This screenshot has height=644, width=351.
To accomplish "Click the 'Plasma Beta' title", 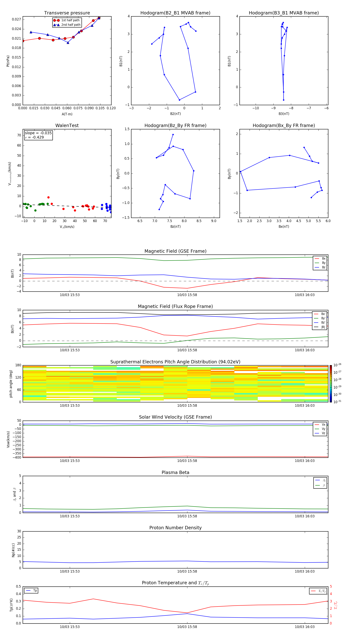I will [175, 473].
